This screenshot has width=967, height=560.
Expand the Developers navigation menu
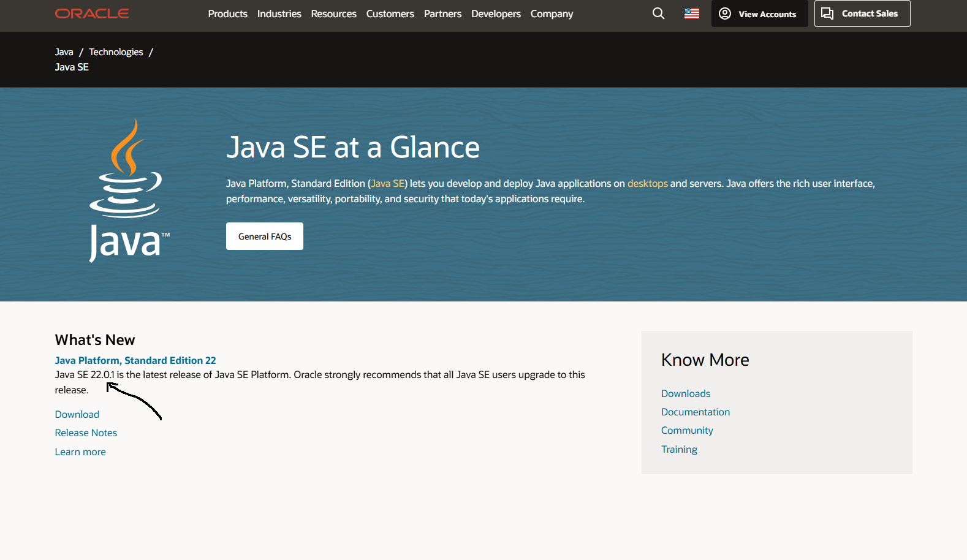[496, 13]
